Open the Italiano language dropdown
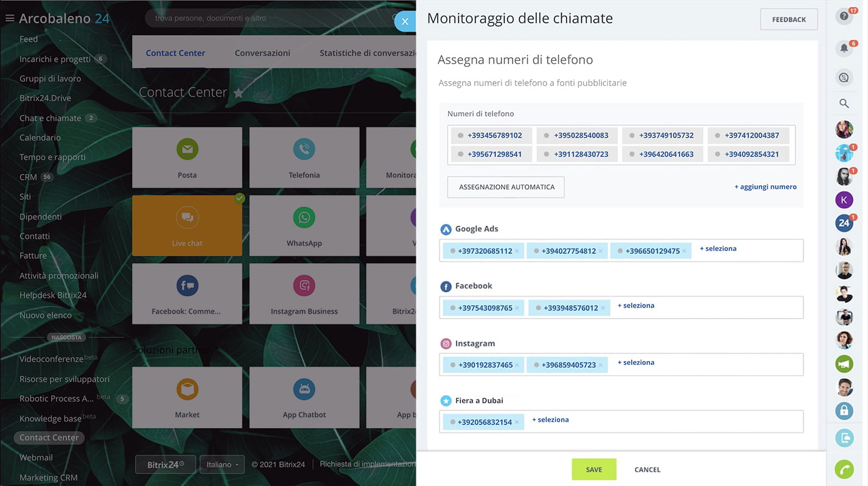 (222, 465)
